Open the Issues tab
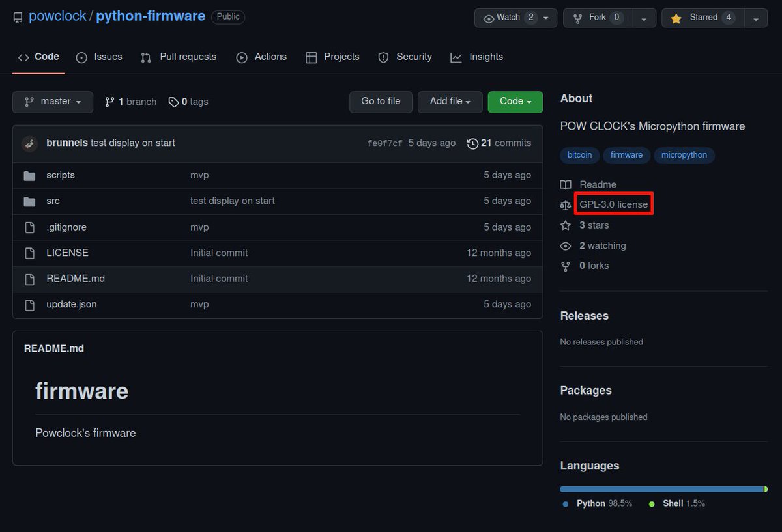 pyautogui.click(x=99, y=57)
